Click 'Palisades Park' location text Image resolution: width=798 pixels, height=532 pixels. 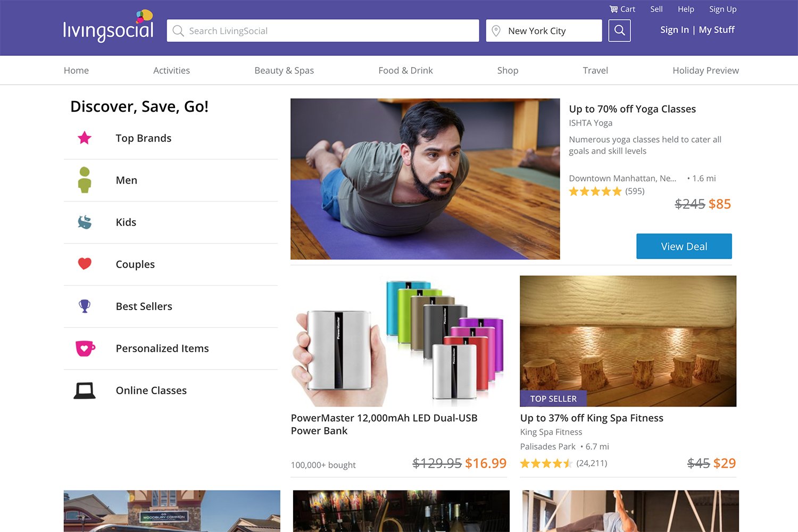click(547, 447)
